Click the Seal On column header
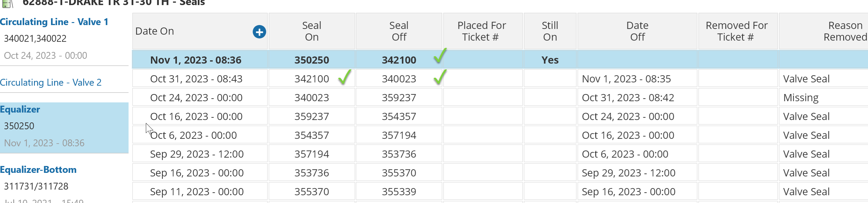Image resolution: width=868 pixels, height=203 pixels. click(311, 31)
